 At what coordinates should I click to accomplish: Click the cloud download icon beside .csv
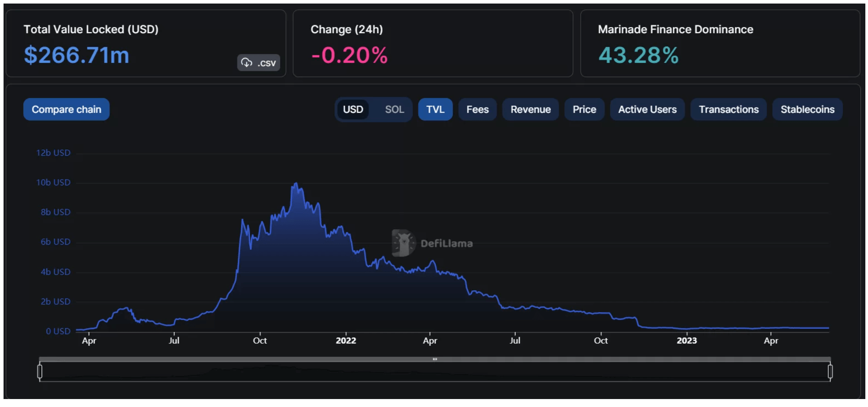[x=247, y=63]
